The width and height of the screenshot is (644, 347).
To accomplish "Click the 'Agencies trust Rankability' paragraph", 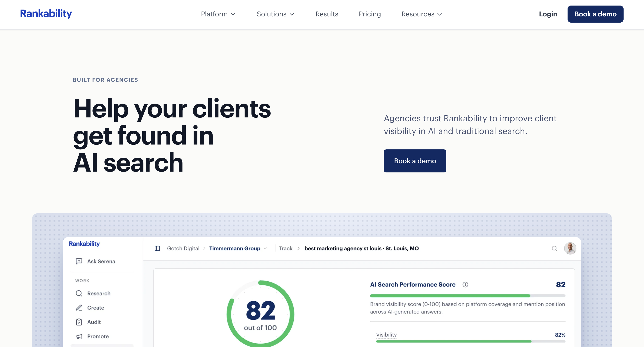I will 470,125.
